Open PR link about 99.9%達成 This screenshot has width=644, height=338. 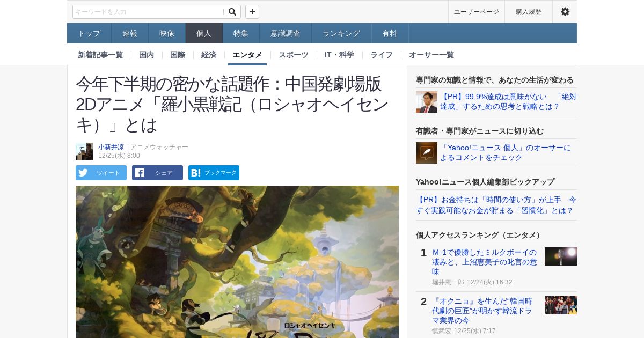click(x=508, y=102)
